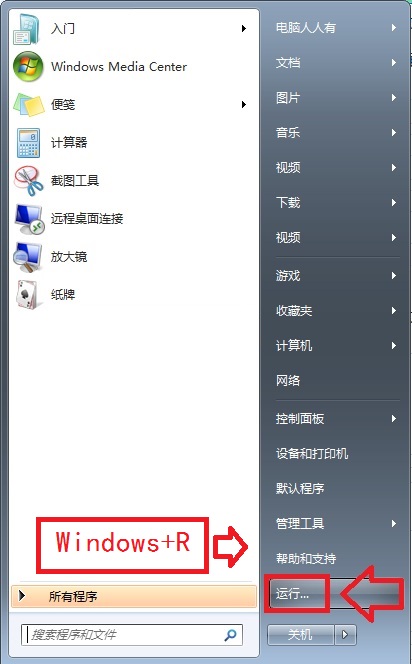Screen dimensions: 412x664
Task: Click the 关机 shutdown button
Action: (x=301, y=635)
